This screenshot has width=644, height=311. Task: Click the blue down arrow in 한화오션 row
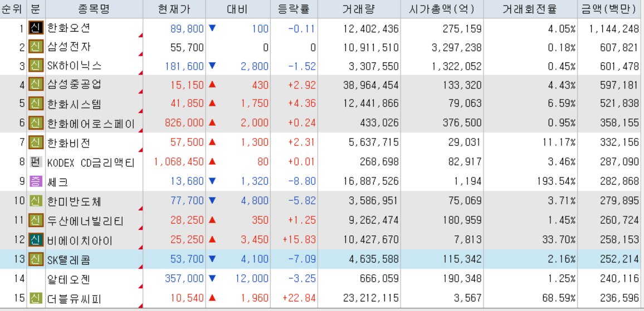click(x=212, y=28)
